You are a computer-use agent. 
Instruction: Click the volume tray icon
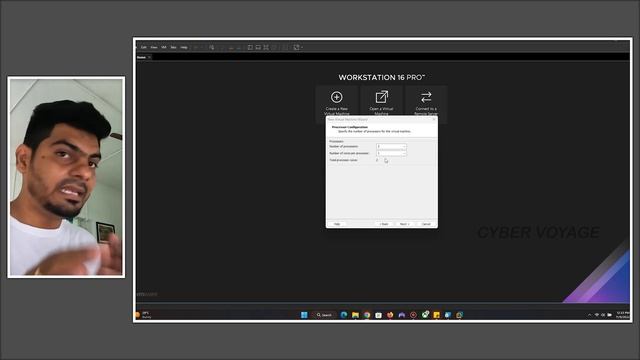click(x=603, y=315)
